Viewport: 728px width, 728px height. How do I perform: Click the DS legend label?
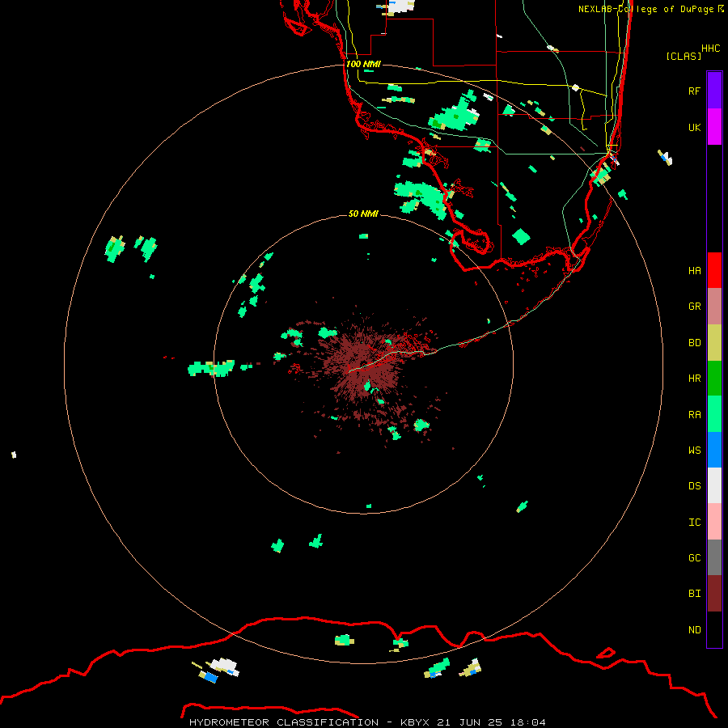point(695,486)
